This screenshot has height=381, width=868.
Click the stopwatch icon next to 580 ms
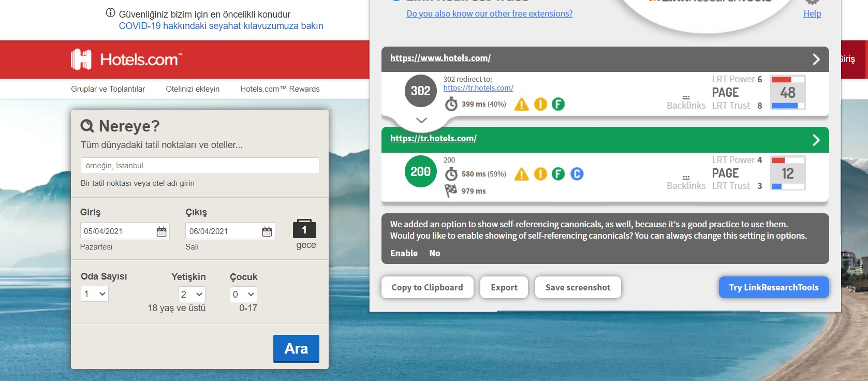tap(451, 174)
